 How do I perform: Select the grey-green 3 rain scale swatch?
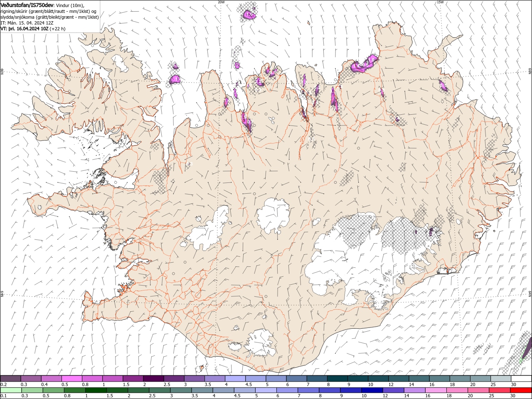181,390
